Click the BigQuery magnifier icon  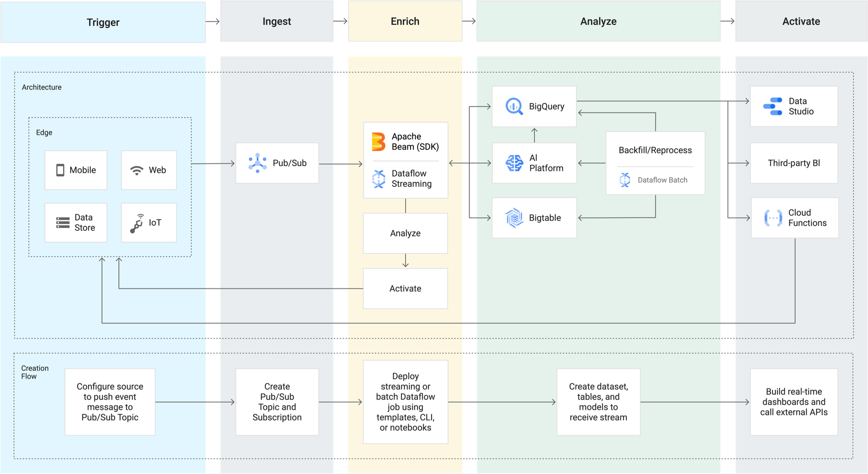point(514,106)
